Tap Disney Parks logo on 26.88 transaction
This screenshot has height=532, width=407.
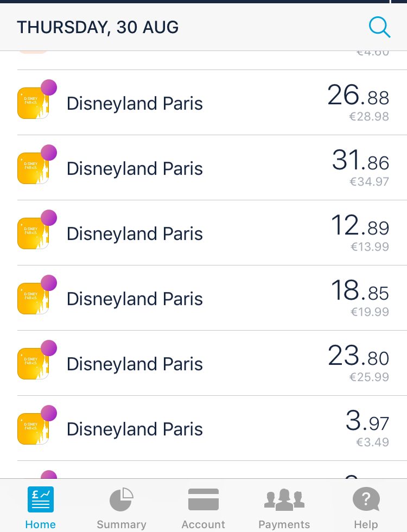coord(33,103)
